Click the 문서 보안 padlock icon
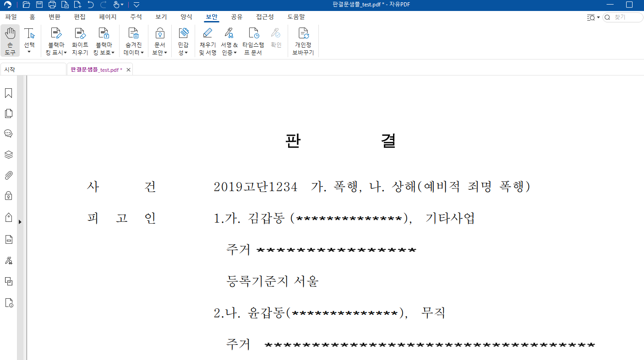Image resolution: width=644 pixels, height=360 pixels. (159, 33)
